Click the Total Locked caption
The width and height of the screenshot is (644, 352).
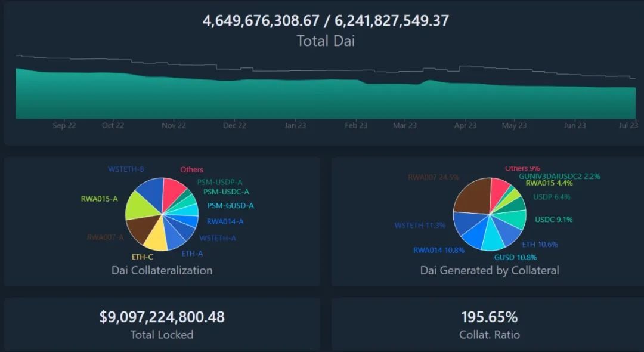pos(162,335)
